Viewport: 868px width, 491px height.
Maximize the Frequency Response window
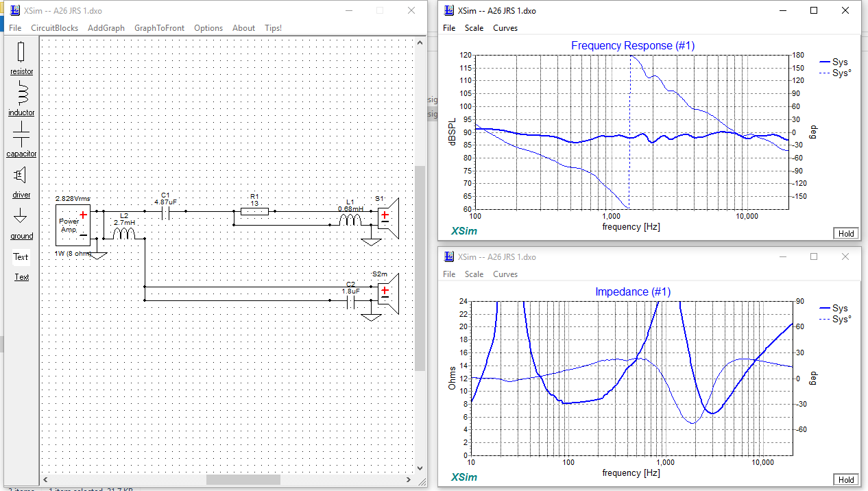[814, 10]
